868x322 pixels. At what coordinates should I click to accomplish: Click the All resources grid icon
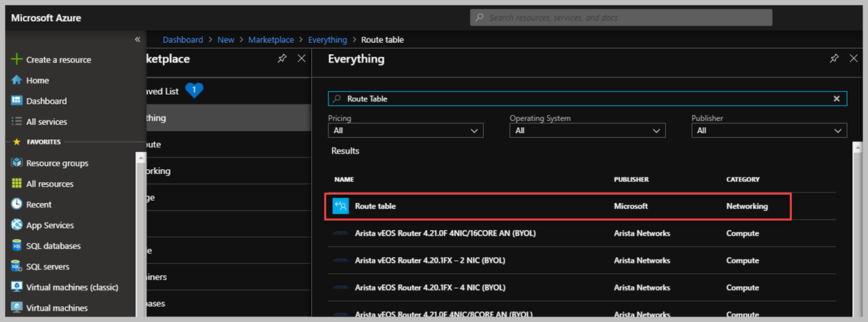(17, 184)
